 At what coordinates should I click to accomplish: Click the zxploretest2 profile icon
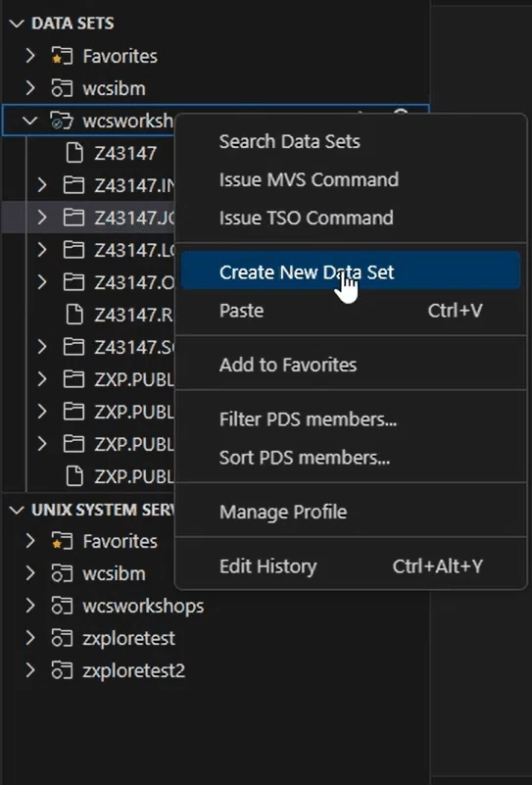click(62, 671)
